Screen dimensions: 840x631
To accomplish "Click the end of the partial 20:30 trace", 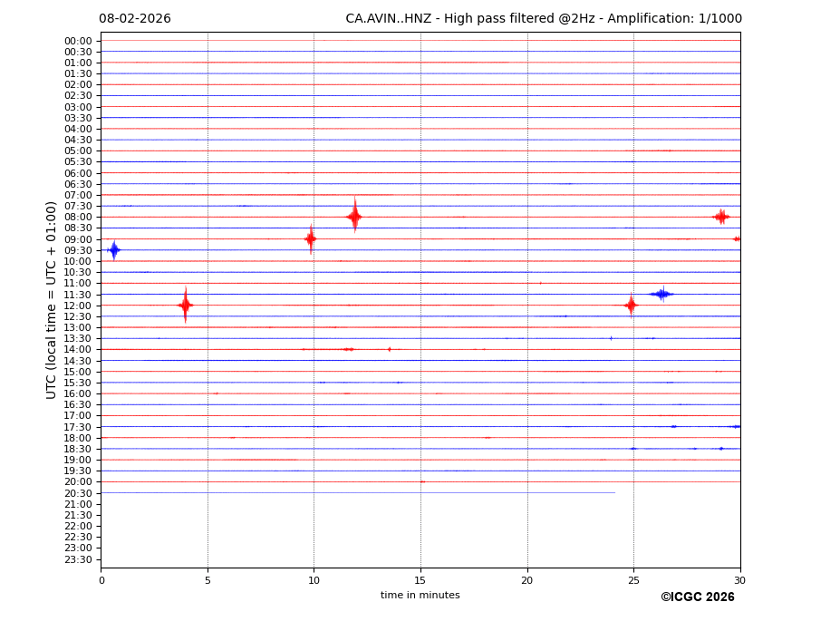I will coord(614,492).
